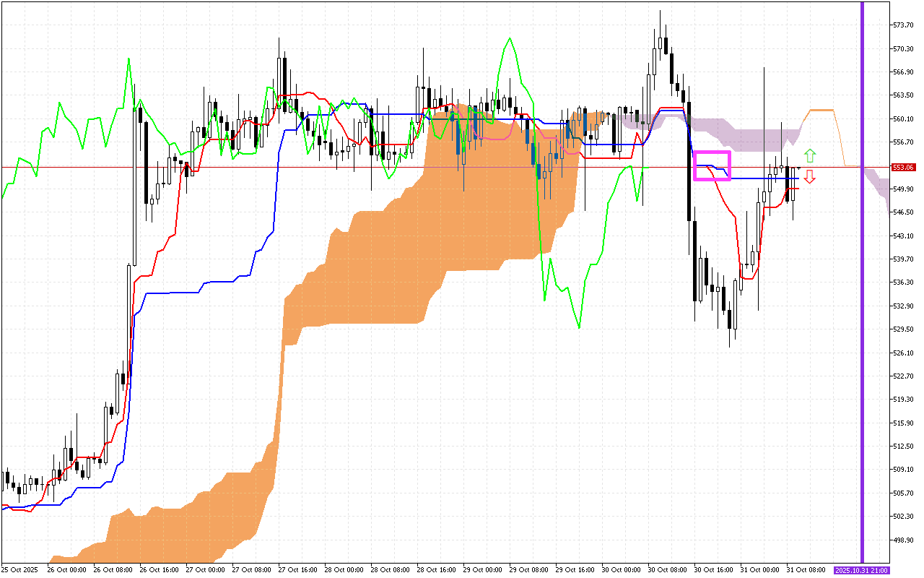Select the purple vertical line
The image size is (924, 578).
(x=862, y=289)
